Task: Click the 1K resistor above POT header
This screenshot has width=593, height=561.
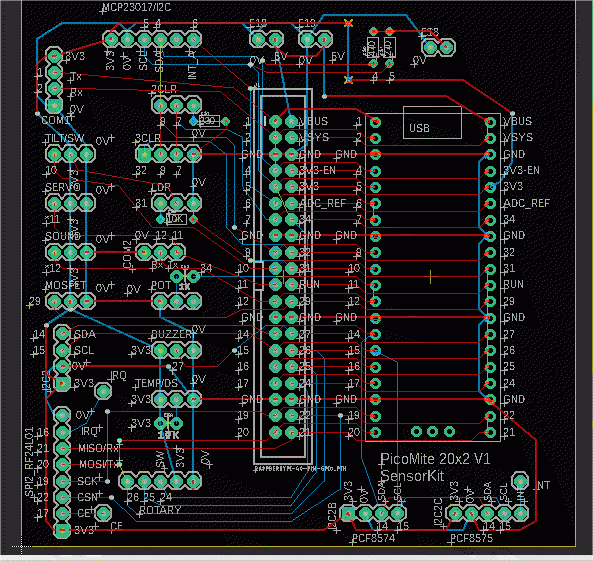Action: pos(185,277)
